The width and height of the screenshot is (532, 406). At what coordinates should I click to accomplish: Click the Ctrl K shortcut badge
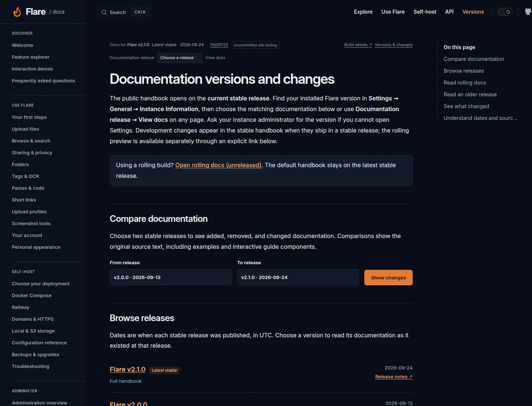point(140,12)
